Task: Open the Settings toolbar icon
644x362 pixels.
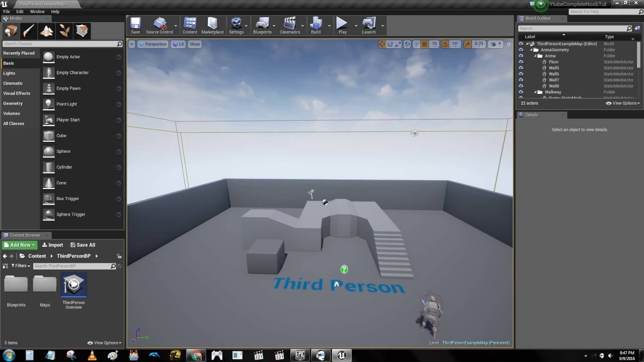Action: click(236, 26)
